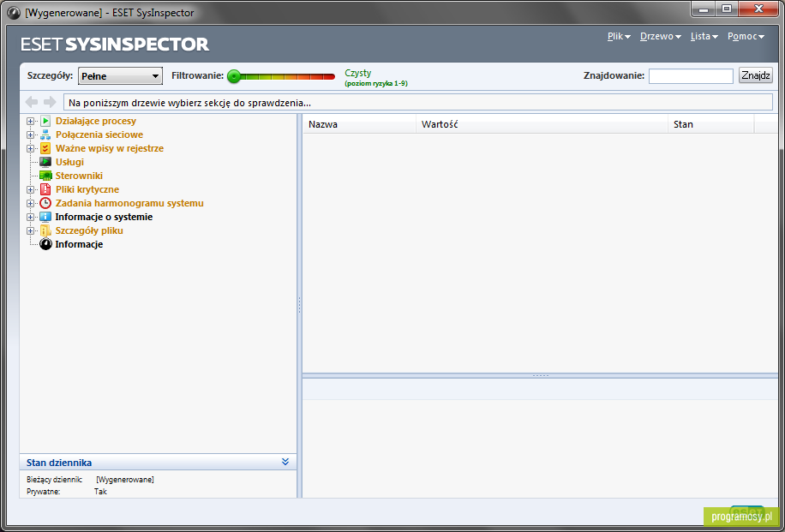Click the Sterowniki green card icon
This screenshot has width=785, height=532.
pyautogui.click(x=45, y=176)
